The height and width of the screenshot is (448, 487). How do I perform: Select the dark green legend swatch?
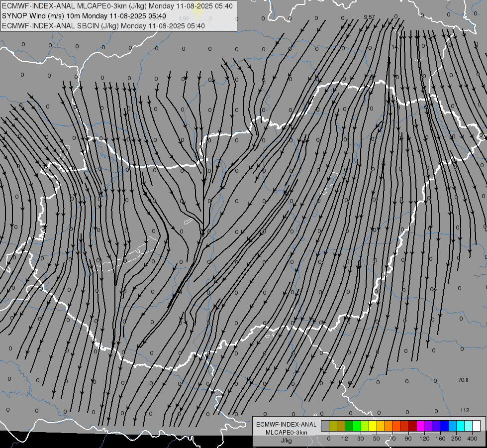[x=349, y=426]
